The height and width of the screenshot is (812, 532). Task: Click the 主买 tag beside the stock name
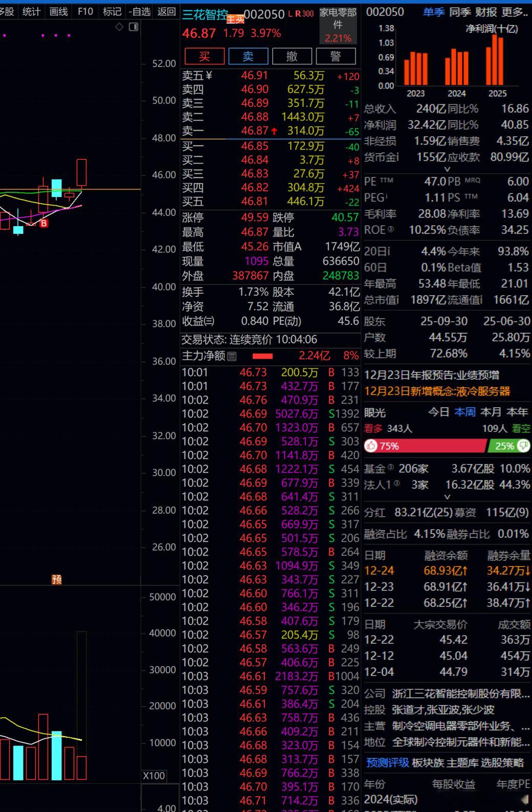[x=235, y=19]
